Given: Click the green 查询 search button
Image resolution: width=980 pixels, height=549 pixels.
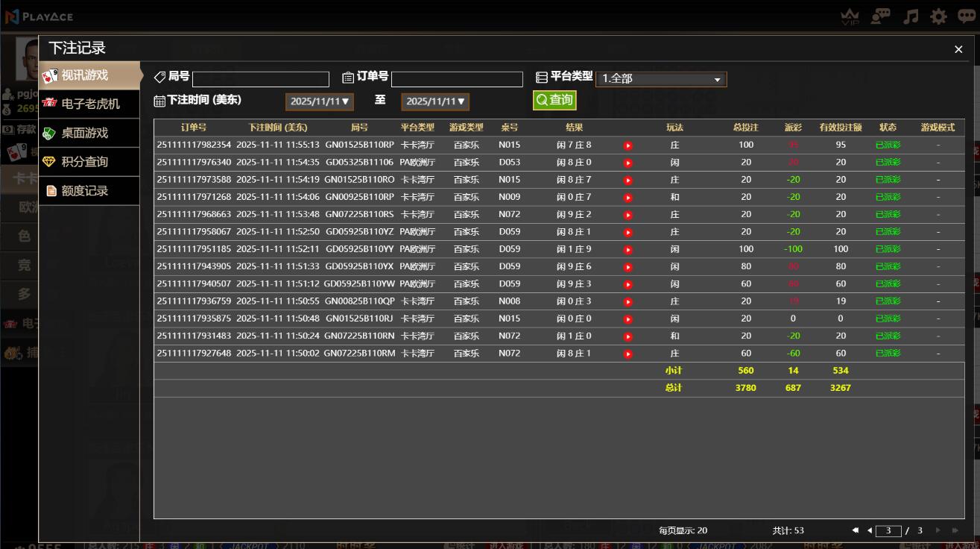Looking at the screenshot, I should point(554,100).
